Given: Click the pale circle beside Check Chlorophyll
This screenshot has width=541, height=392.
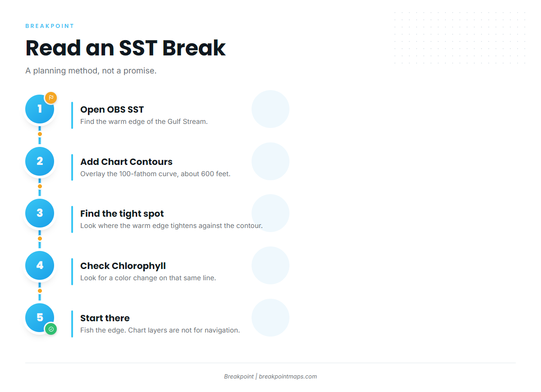Looking at the screenshot, I should pos(270,265).
